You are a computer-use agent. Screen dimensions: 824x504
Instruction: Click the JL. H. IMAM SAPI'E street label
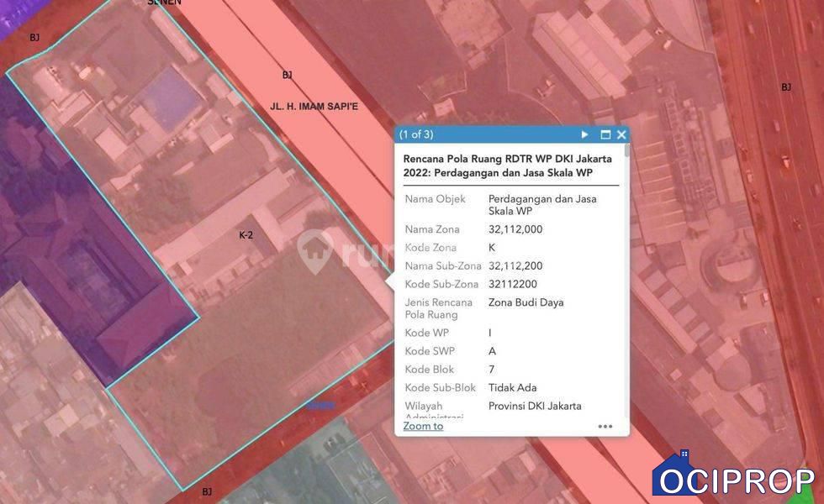(x=314, y=107)
